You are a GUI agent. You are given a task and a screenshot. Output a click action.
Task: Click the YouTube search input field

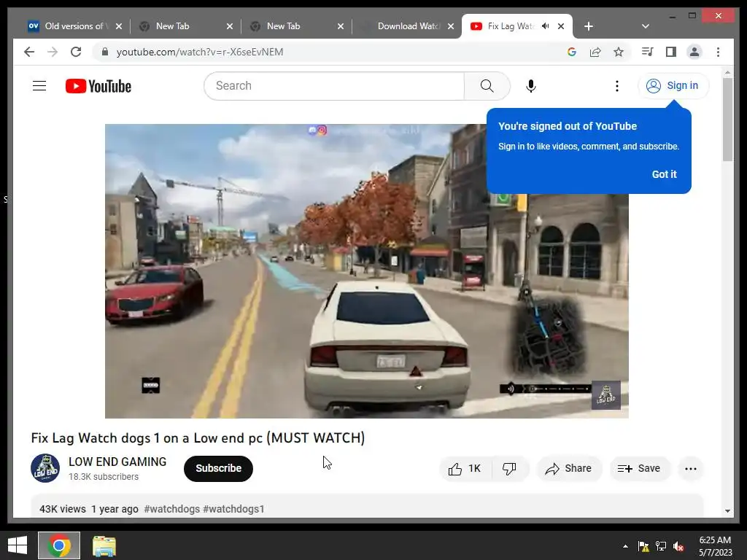click(x=334, y=86)
